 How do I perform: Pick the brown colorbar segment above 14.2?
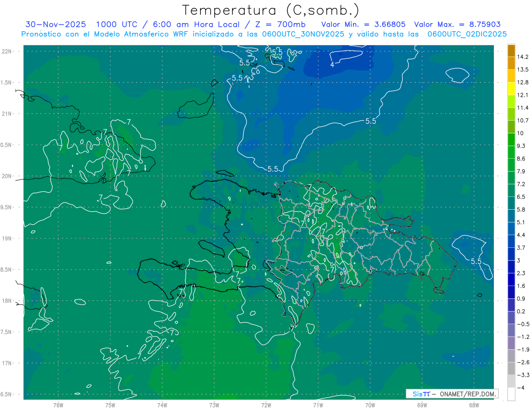(511, 51)
